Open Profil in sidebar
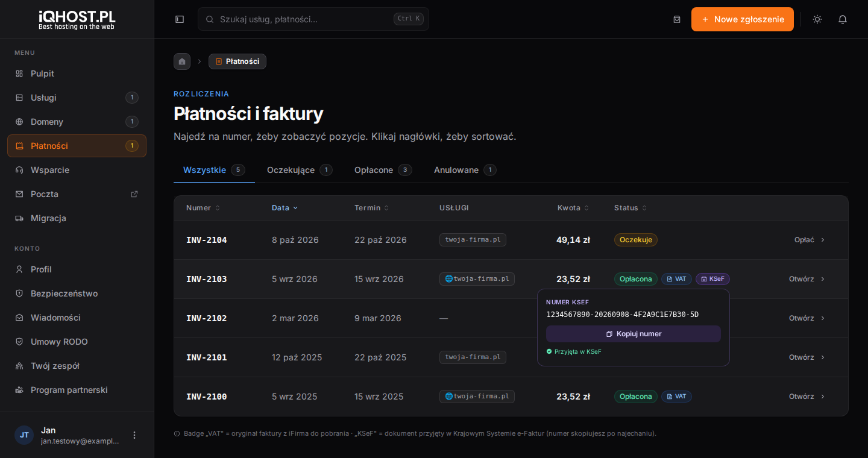Image resolution: width=868 pixels, height=458 pixels. 77,269
